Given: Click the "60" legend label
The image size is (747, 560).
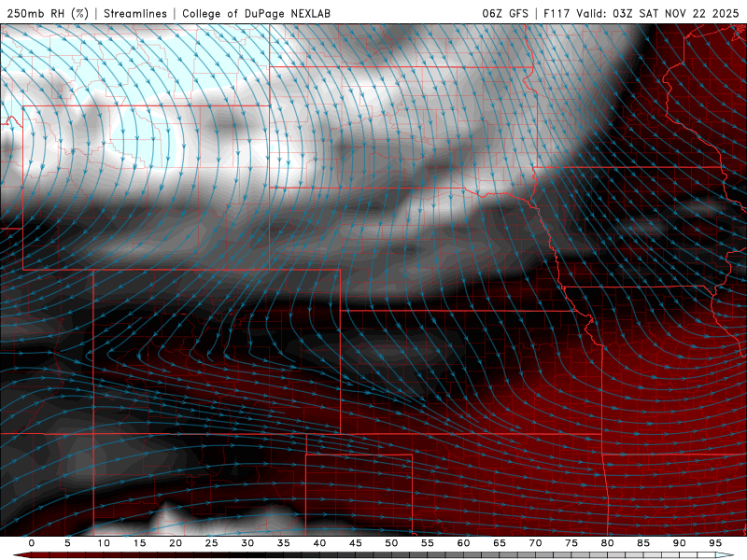Looking at the screenshot, I should pyautogui.click(x=463, y=543).
